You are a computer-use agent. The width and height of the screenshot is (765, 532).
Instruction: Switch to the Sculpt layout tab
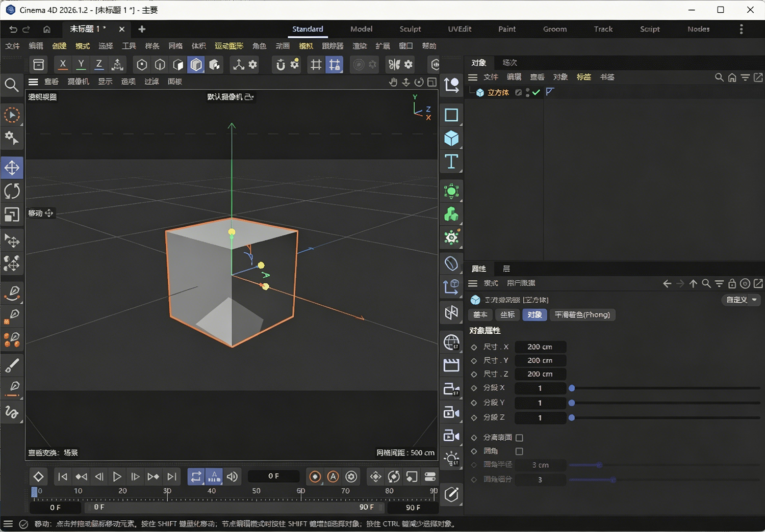point(410,29)
